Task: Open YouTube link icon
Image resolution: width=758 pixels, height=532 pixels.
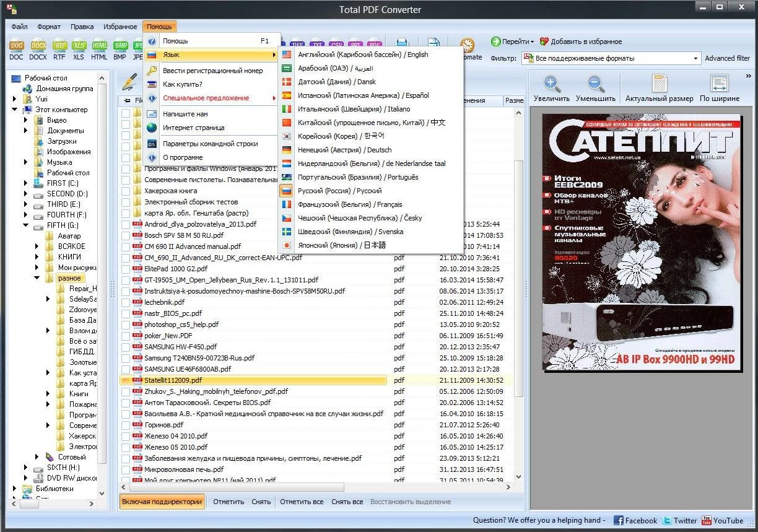Action: [707, 520]
